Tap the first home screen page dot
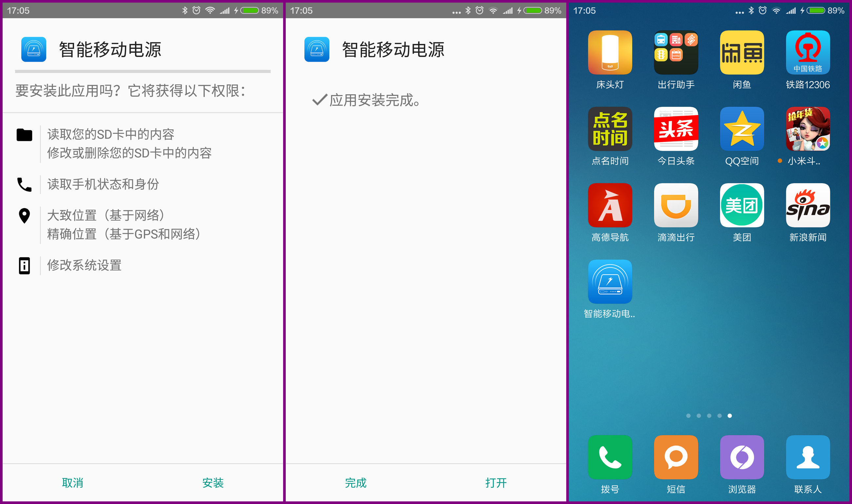 688,416
